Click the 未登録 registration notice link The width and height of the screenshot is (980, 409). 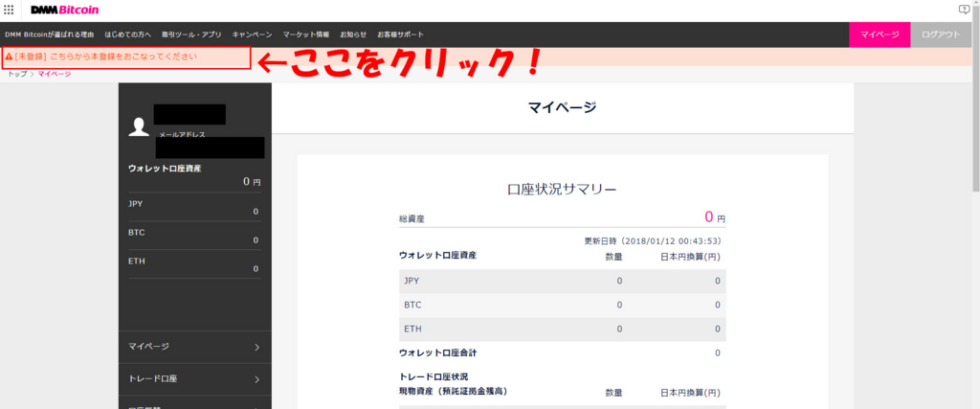tap(105, 57)
